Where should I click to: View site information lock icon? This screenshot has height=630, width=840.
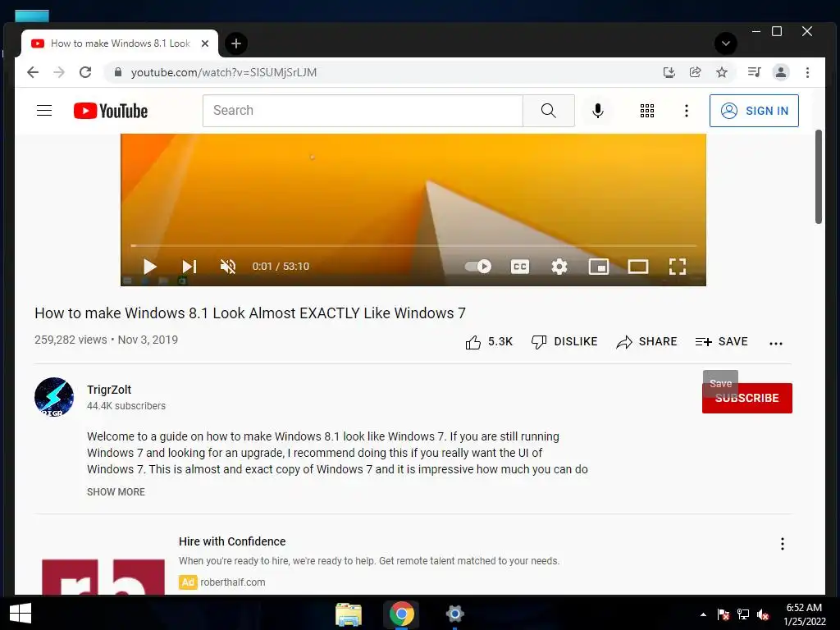pyautogui.click(x=118, y=72)
